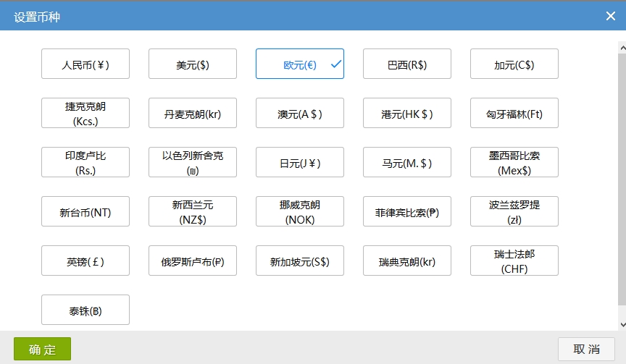The height and width of the screenshot is (364, 626).
Task: Click the scrollbar down arrow
Action: (622, 325)
